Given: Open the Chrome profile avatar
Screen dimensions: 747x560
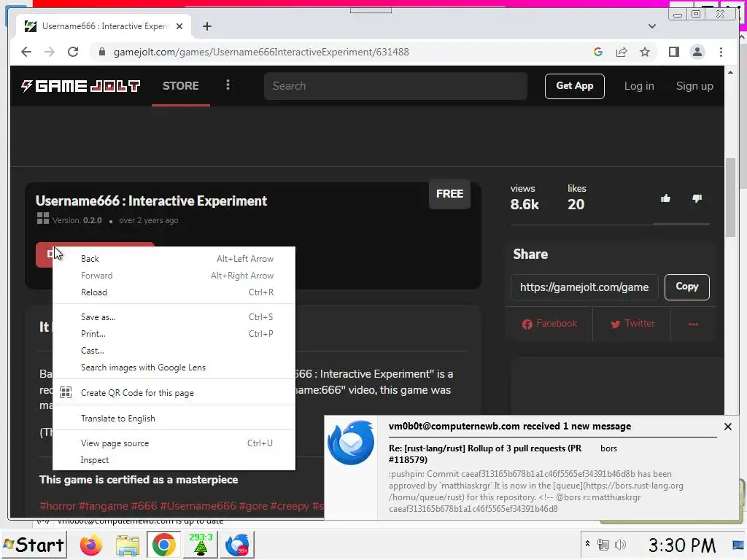Looking at the screenshot, I should click(x=697, y=52).
